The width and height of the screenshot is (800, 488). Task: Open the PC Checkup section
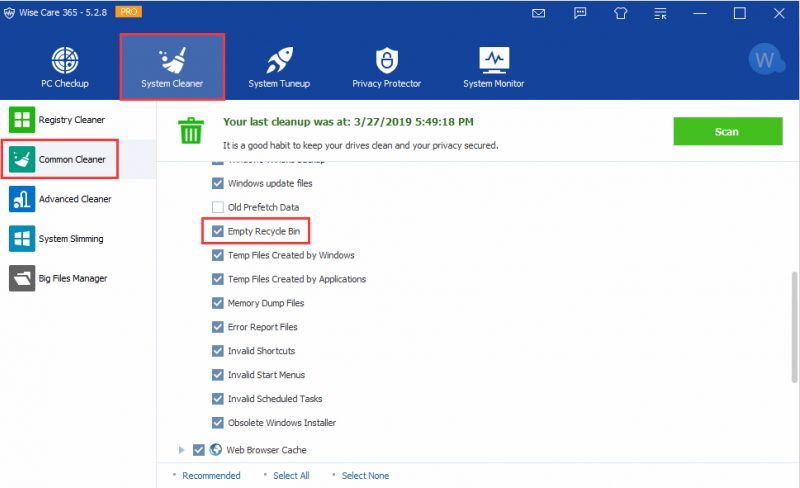65,67
